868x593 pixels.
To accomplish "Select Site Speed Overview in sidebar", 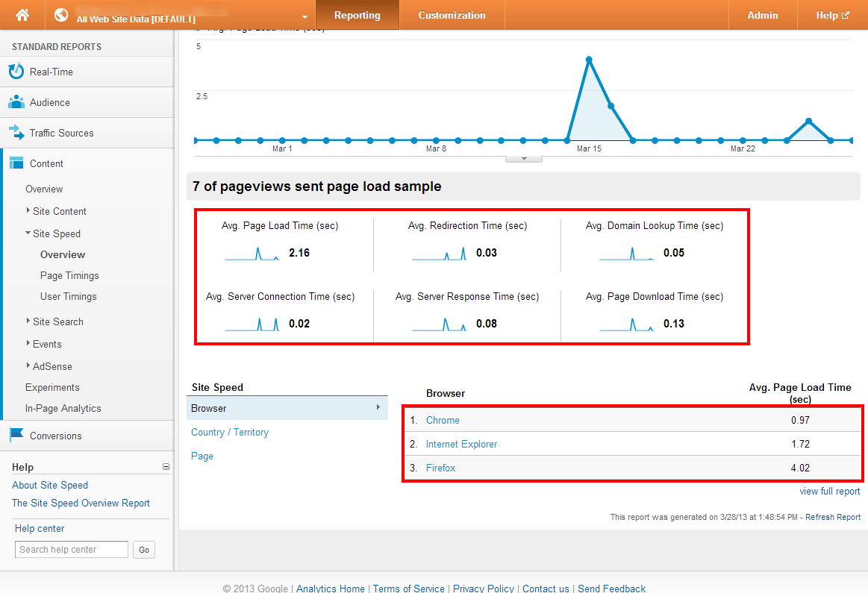I will pos(63,254).
